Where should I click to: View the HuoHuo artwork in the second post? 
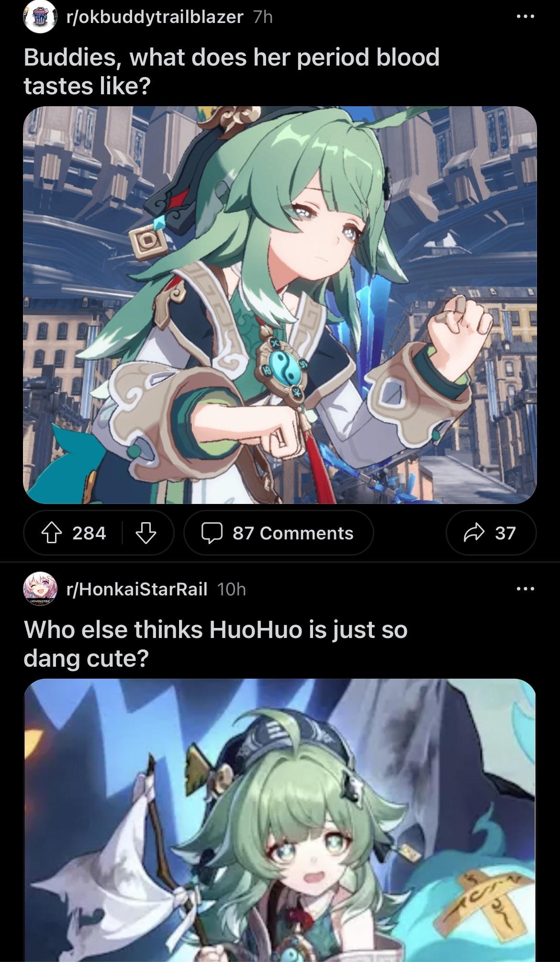280,820
